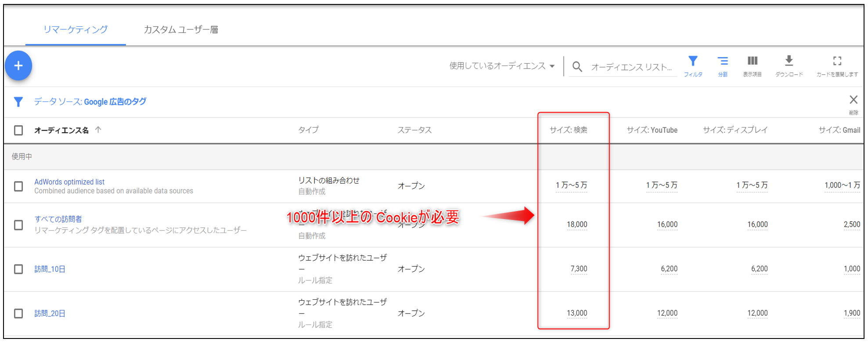Click the 13,000 search size value

point(577,313)
